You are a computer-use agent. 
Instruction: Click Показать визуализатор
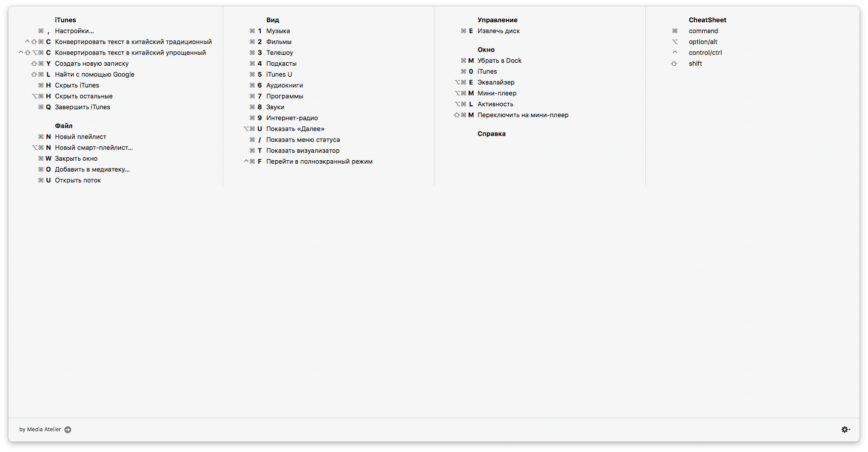pyautogui.click(x=303, y=151)
